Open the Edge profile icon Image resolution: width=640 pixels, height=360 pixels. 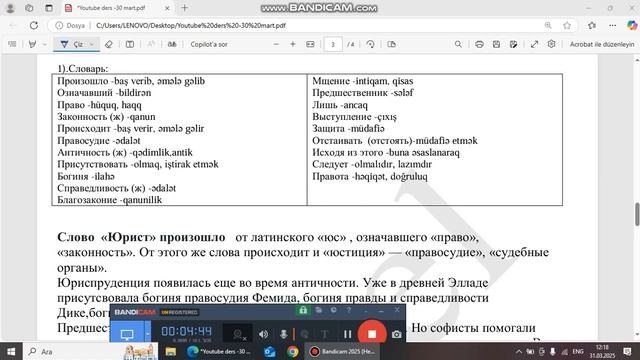(10, 8)
